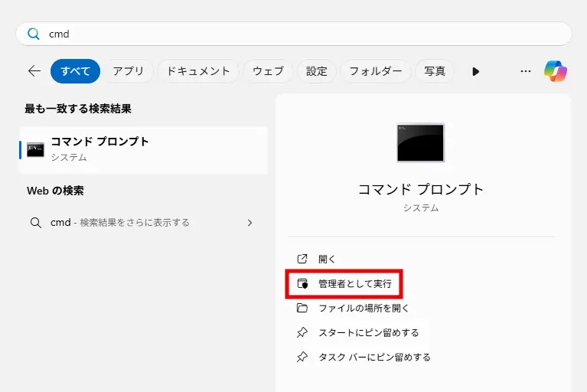Screen dimensions: 587x392
Task: Click the 開く action
Action: click(x=327, y=259)
